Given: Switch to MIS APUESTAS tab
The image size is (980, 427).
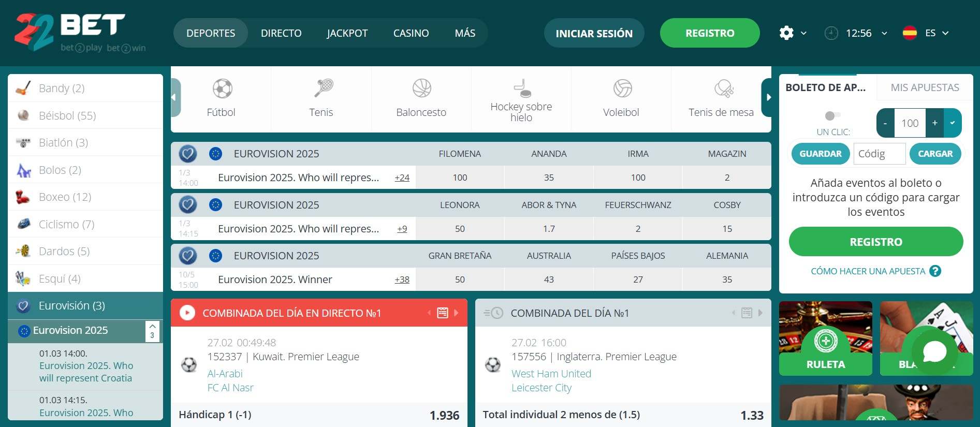Looking at the screenshot, I should tap(925, 87).
